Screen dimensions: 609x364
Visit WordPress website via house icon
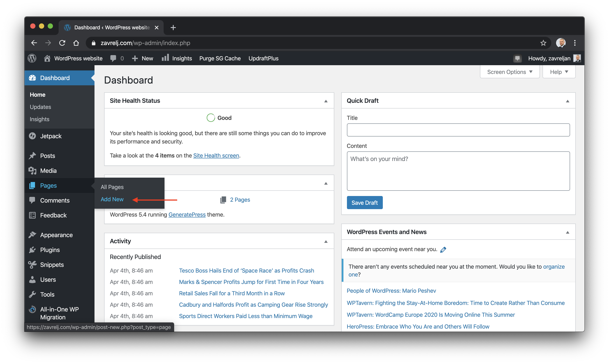(73, 58)
